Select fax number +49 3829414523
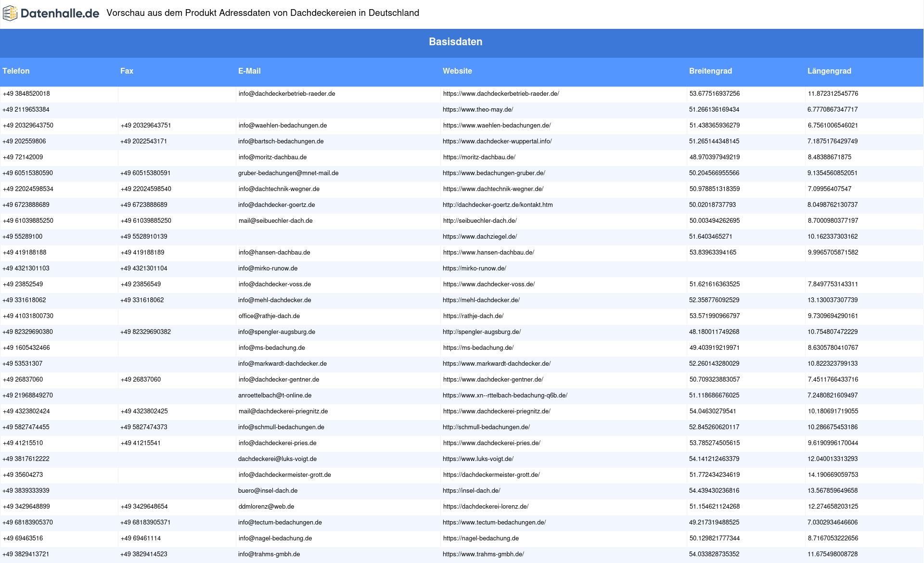 [x=144, y=554]
